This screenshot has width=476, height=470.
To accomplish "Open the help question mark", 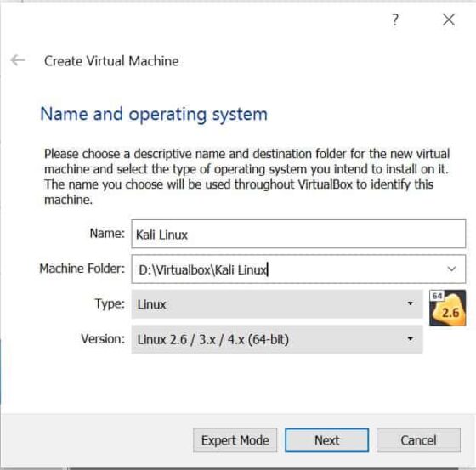I will (x=395, y=20).
